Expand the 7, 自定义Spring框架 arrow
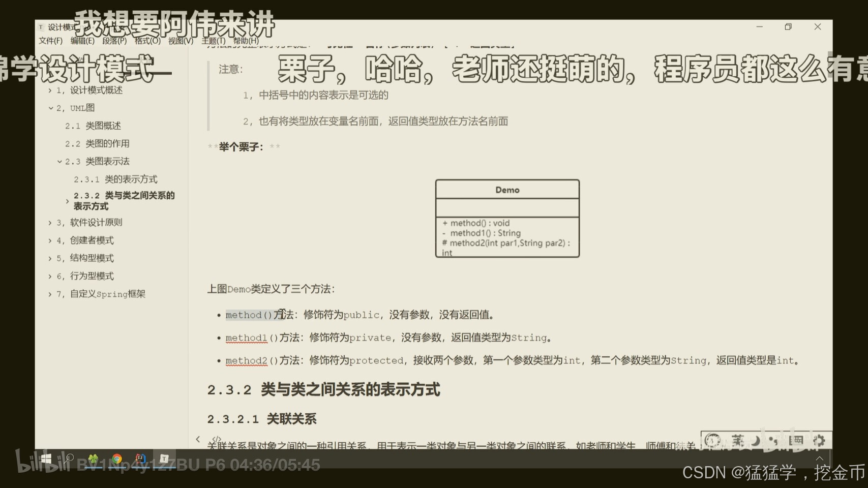Viewport: 868px width, 488px height. point(50,294)
